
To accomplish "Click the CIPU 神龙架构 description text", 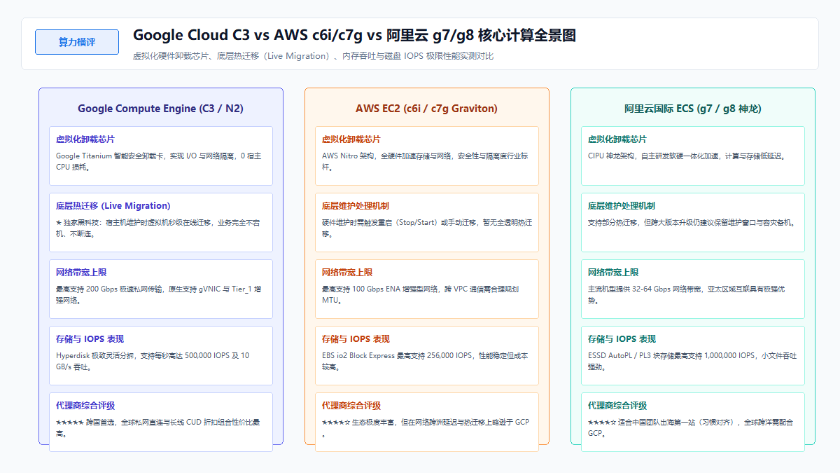I will click(x=686, y=156).
